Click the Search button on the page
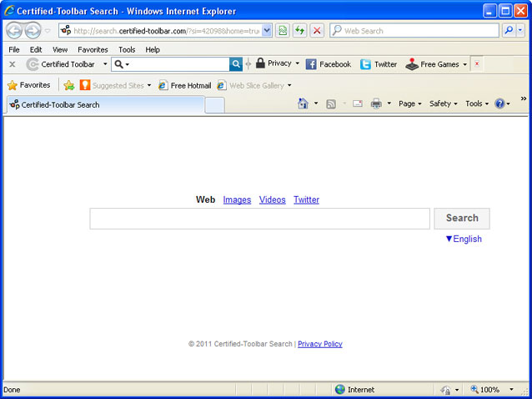 (462, 219)
